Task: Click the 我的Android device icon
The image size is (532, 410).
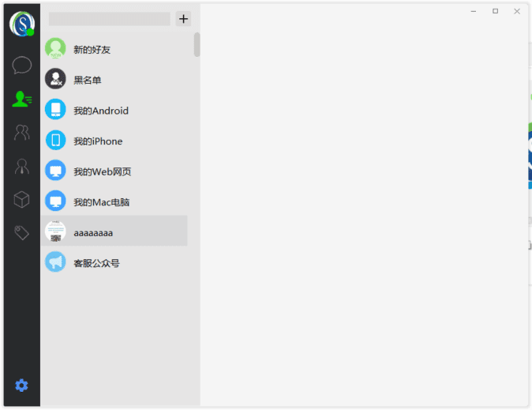Action: click(55, 109)
